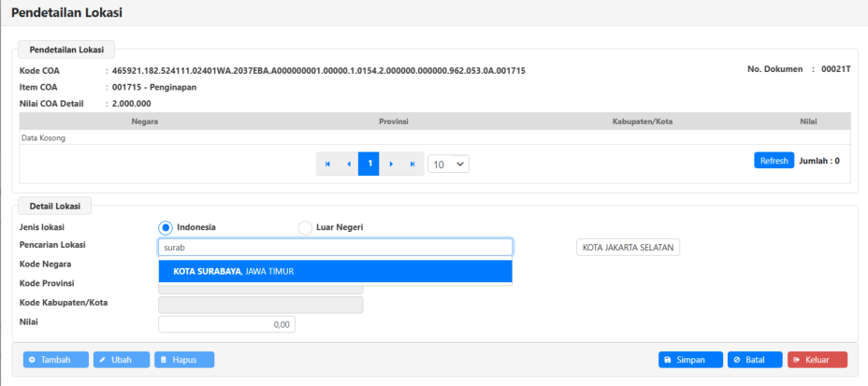The width and height of the screenshot is (868, 386).
Task: Click the Nilai amount input field
Action: 227,324
